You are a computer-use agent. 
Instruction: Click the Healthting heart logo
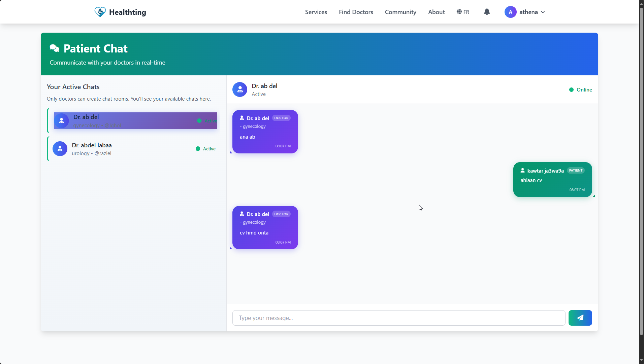(100, 11)
